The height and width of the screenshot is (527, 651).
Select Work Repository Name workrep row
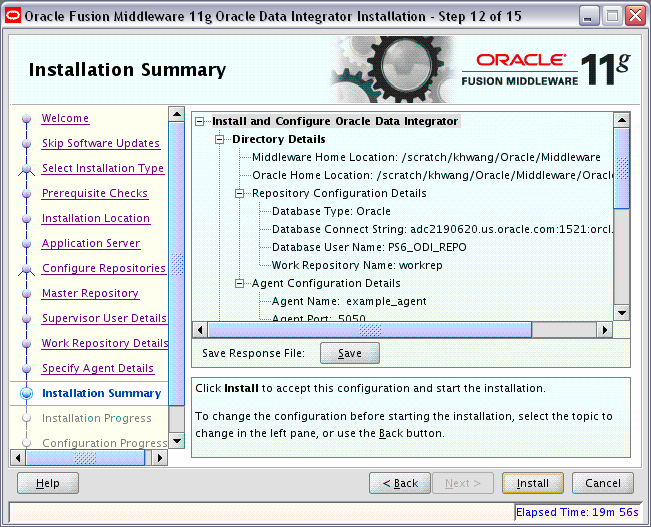click(x=357, y=265)
